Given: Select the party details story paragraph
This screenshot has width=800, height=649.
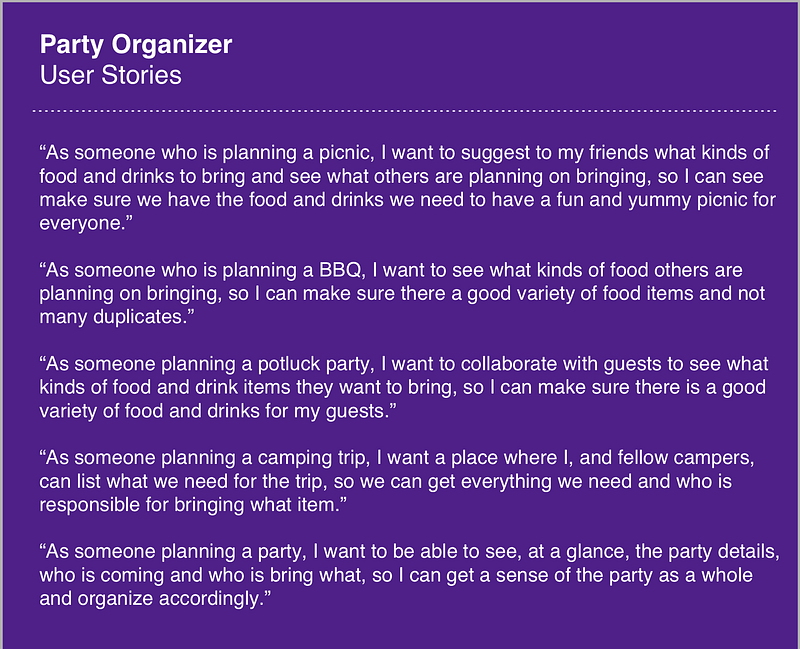Looking at the screenshot, I should (410, 575).
